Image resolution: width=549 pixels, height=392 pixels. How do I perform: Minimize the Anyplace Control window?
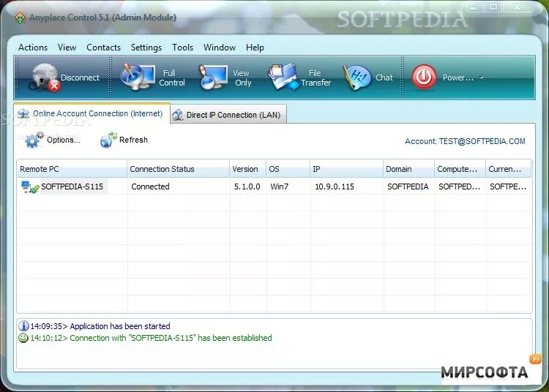[474, 7]
